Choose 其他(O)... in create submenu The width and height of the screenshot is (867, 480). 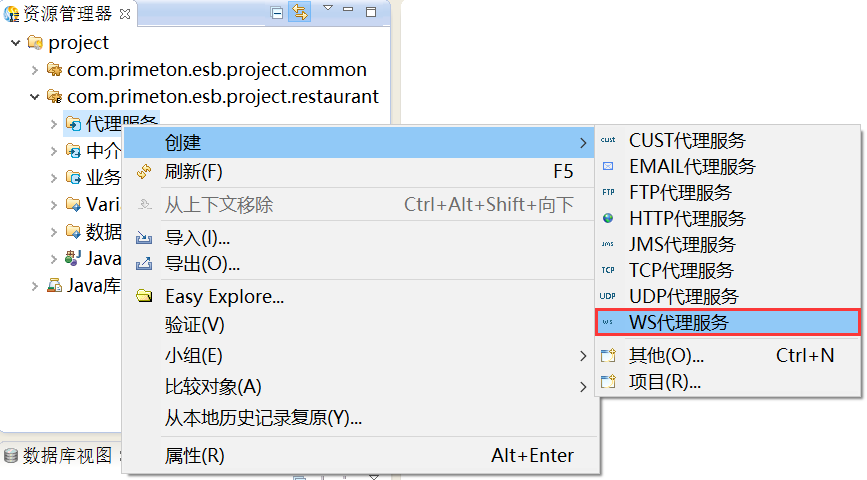click(x=728, y=356)
